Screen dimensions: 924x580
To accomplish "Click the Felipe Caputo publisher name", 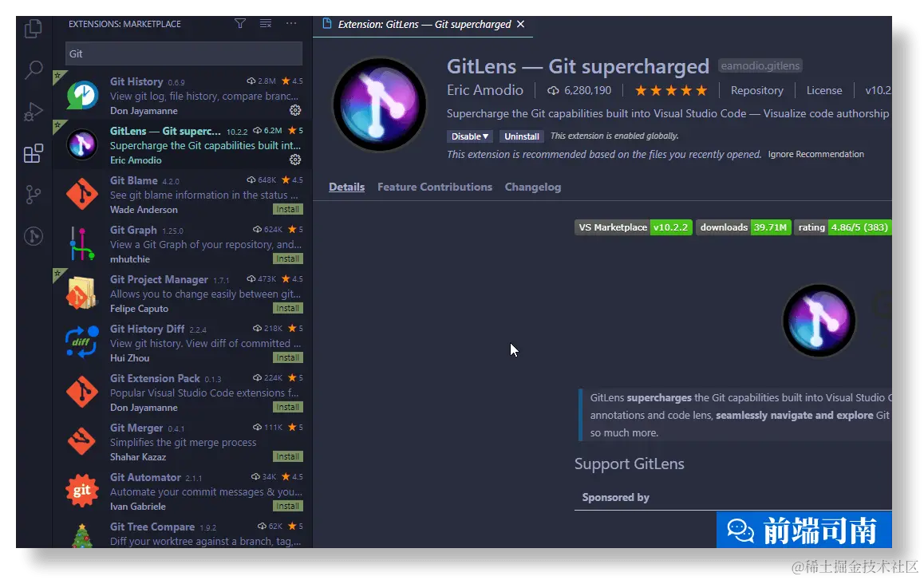I will [x=139, y=308].
